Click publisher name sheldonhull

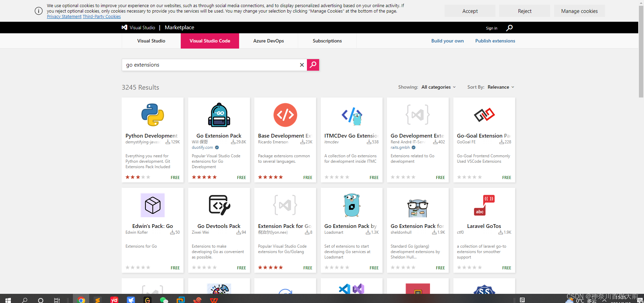pyautogui.click(x=401, y=232)
